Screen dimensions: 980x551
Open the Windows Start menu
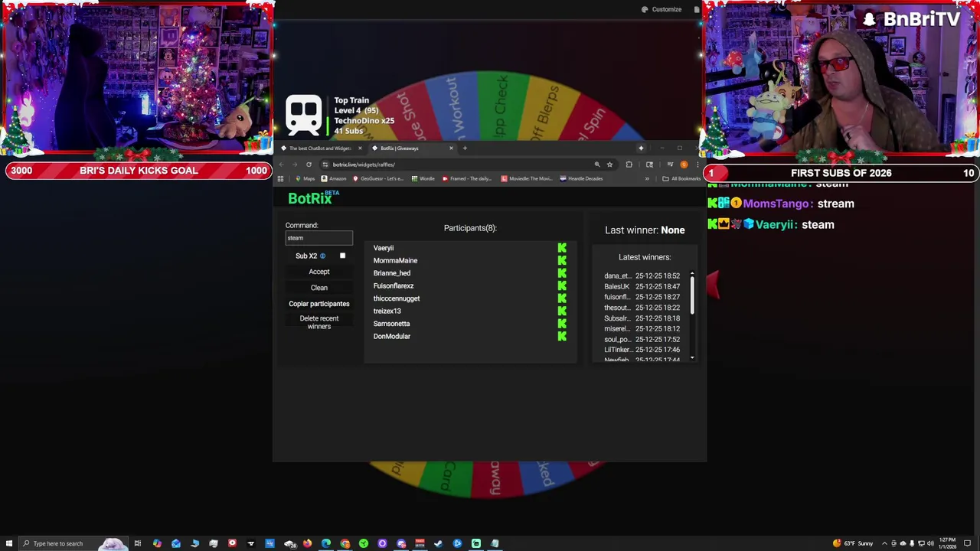pyautogui.click(x=8, y=543)
